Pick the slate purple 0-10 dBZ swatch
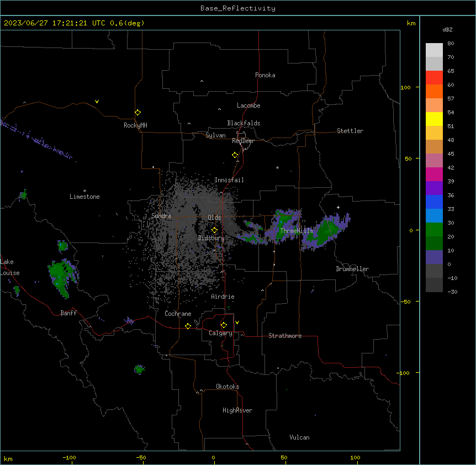Image resolution: width=476 pixels, height=465 pixels. tap(434, 257)
